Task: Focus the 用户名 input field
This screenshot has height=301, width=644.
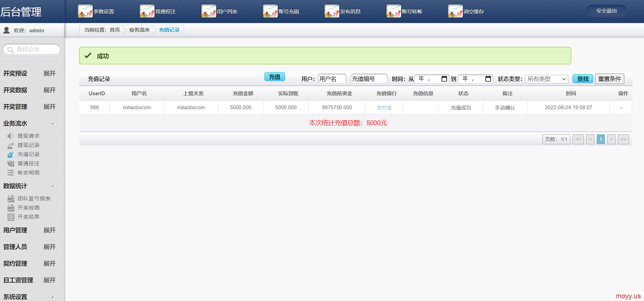Action: (x=332, y=79)
